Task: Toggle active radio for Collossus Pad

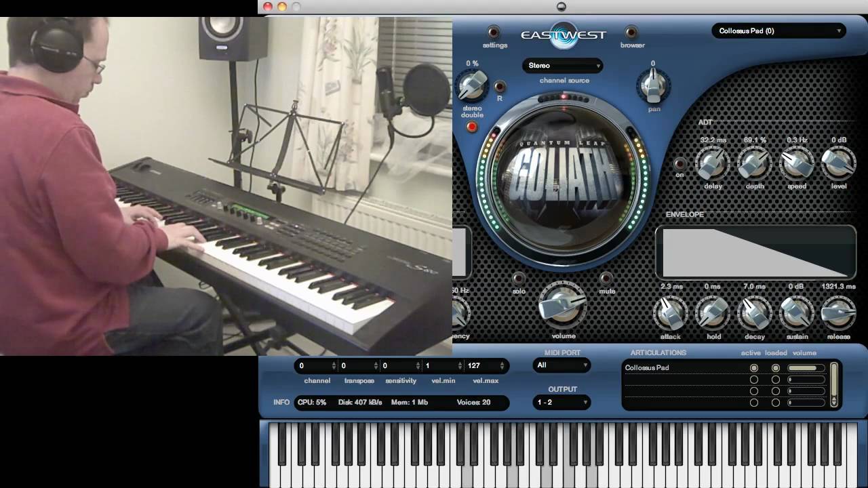Action: 753,368
